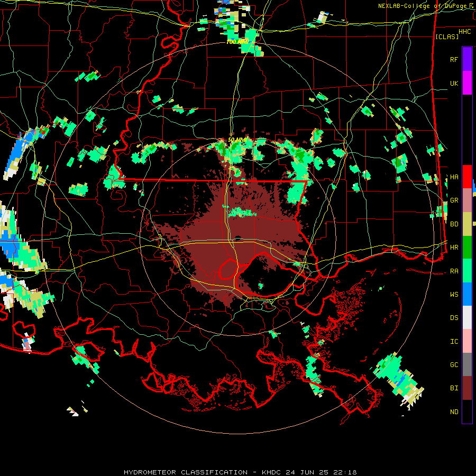Click the GC legend label

click(x=454, y=365)
